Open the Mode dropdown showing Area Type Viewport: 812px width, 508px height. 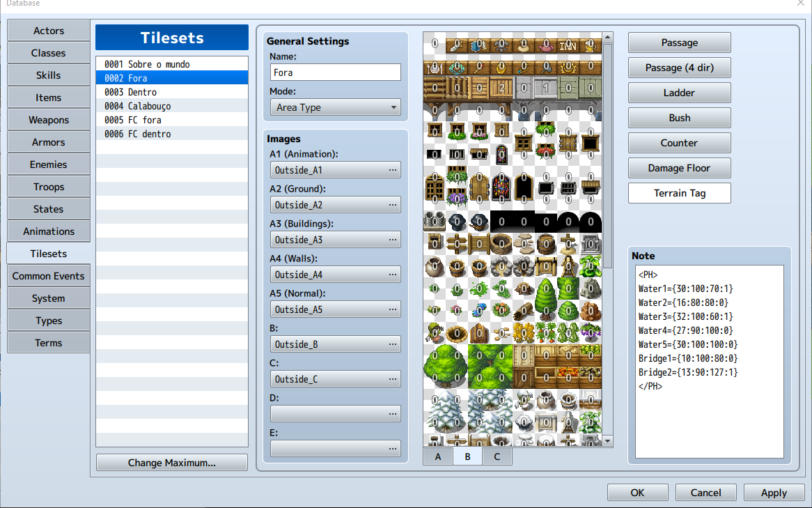point(335,107)
